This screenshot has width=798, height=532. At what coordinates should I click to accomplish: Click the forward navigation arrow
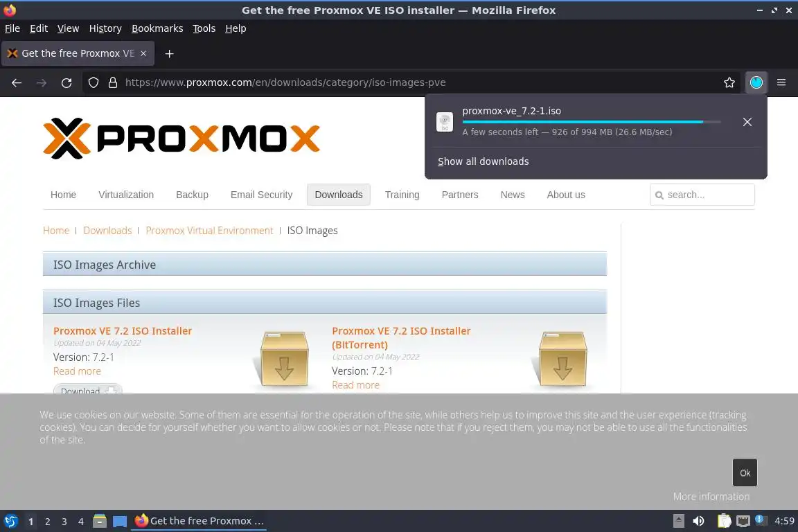42,82
